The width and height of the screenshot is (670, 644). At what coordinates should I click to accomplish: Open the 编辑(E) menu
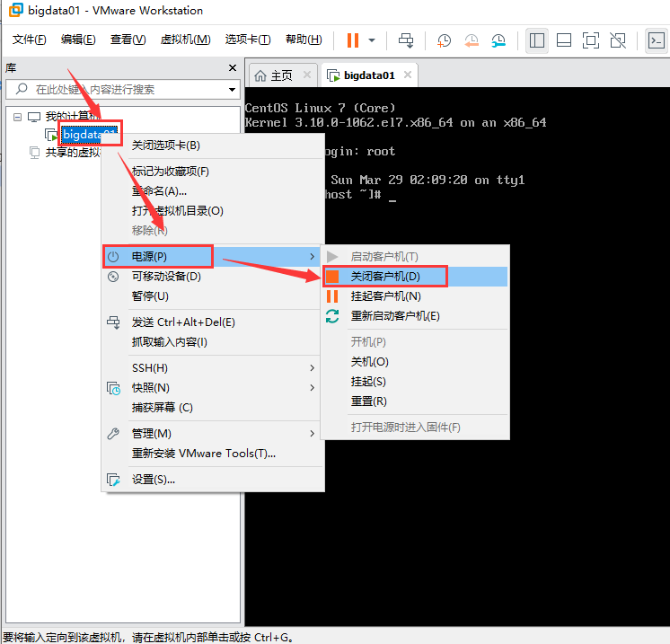78,40
